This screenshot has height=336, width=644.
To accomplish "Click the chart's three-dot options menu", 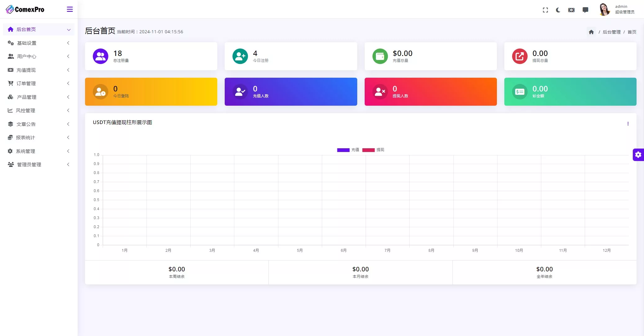I will (628, 124).
